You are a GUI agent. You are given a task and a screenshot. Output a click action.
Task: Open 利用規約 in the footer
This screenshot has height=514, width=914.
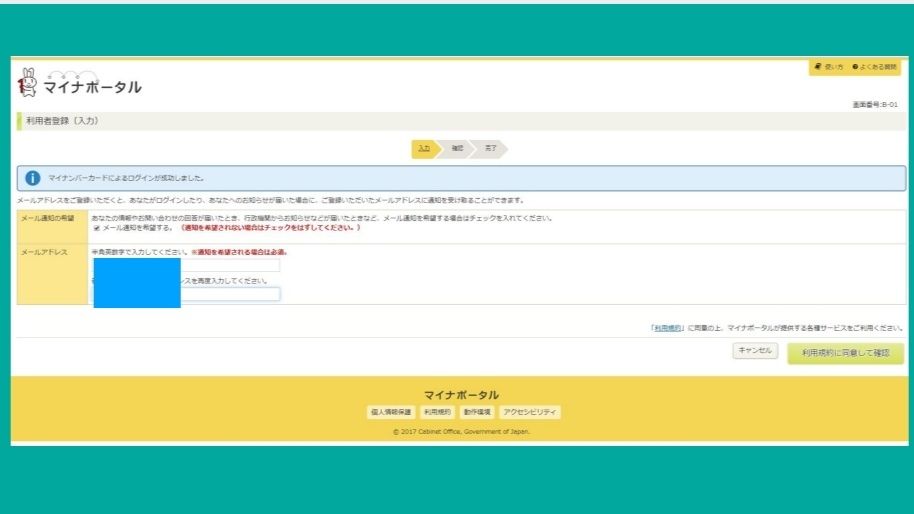pos(437,412)
